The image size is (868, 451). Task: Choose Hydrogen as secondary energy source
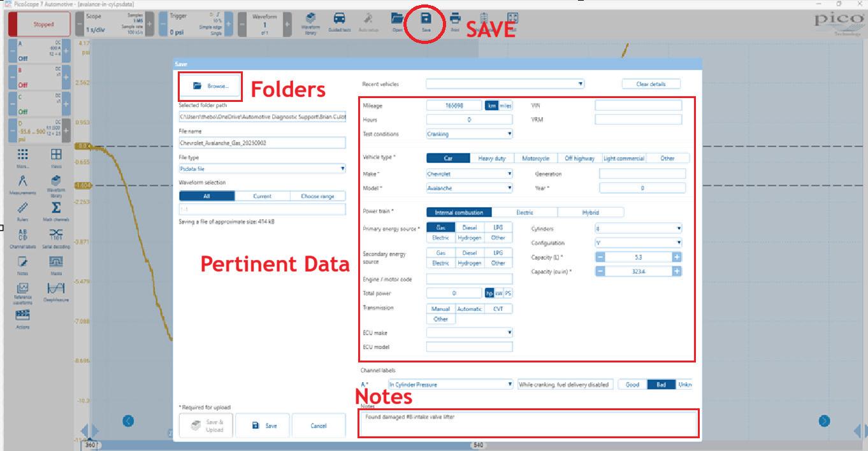(469, 262)
